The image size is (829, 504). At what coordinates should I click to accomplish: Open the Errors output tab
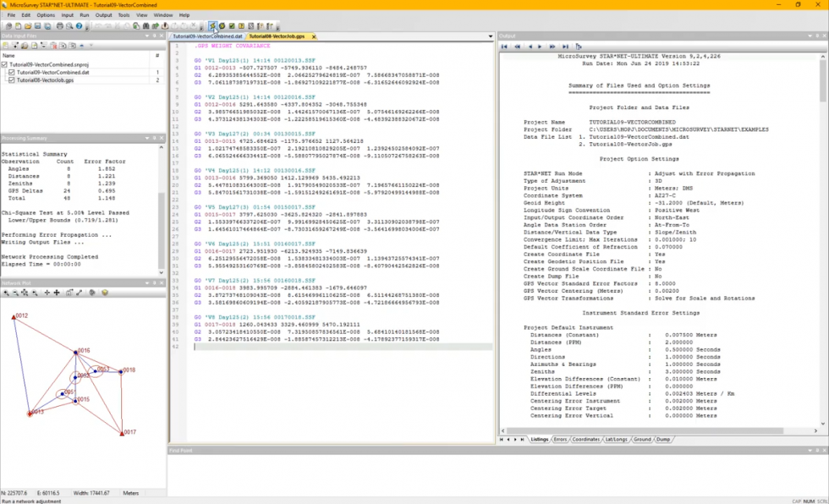tap(560, 440)
